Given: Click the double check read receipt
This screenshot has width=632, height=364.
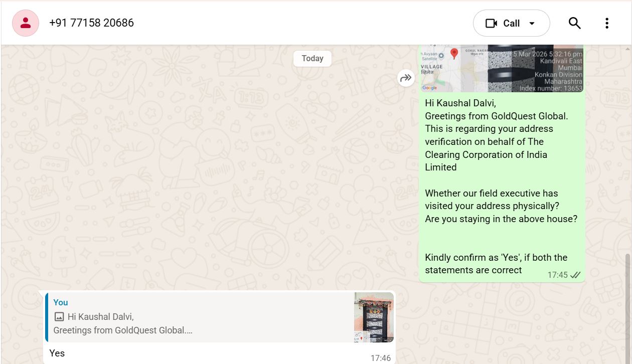Looking at the screenshot, I should click(575, 275).
